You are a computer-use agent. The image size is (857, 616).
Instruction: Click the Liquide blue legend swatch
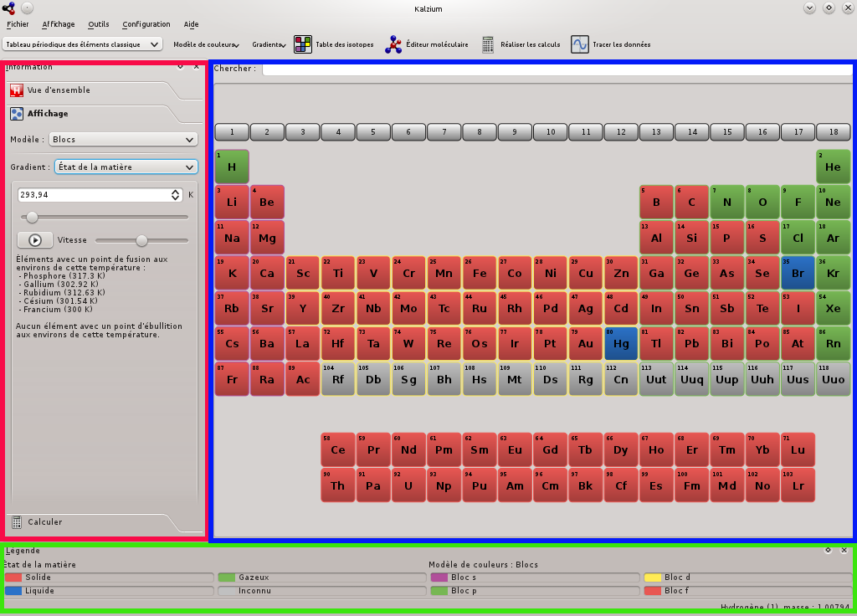coord(13,591)
